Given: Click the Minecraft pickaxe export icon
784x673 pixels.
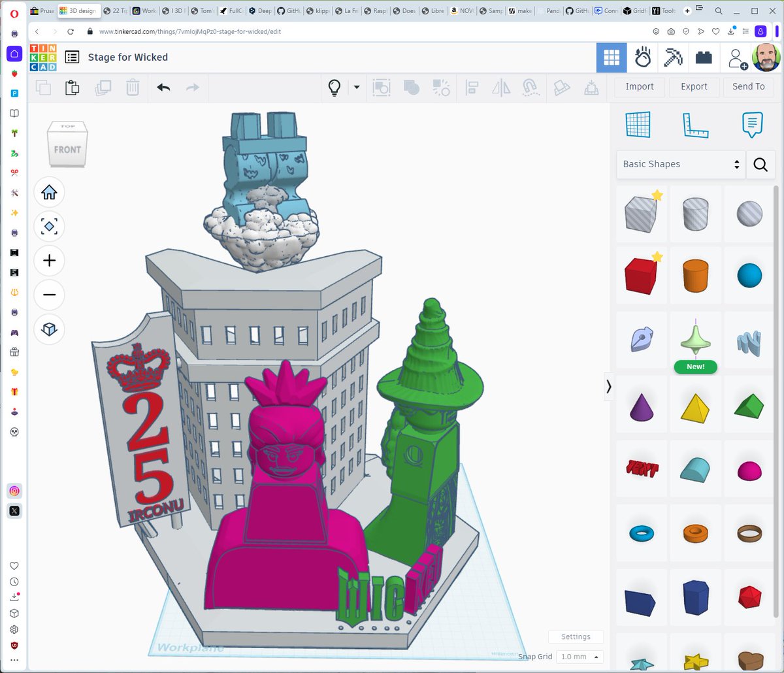Looking at the screenshot, I should (x=672, y=57).
